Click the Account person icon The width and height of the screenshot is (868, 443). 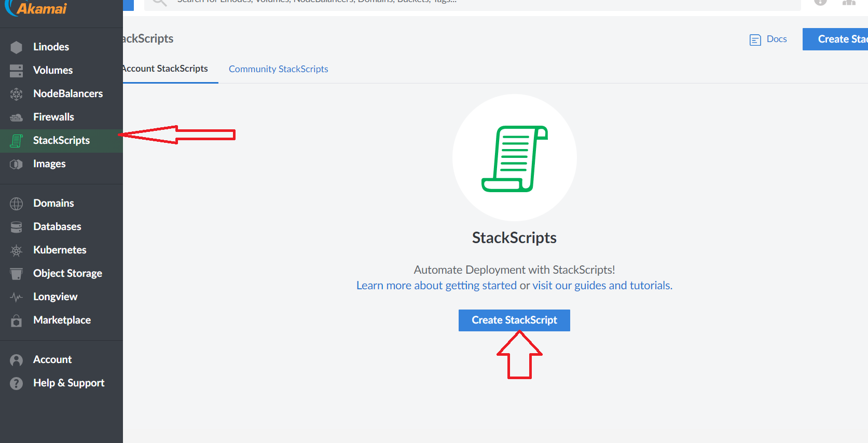click(17, 360)
